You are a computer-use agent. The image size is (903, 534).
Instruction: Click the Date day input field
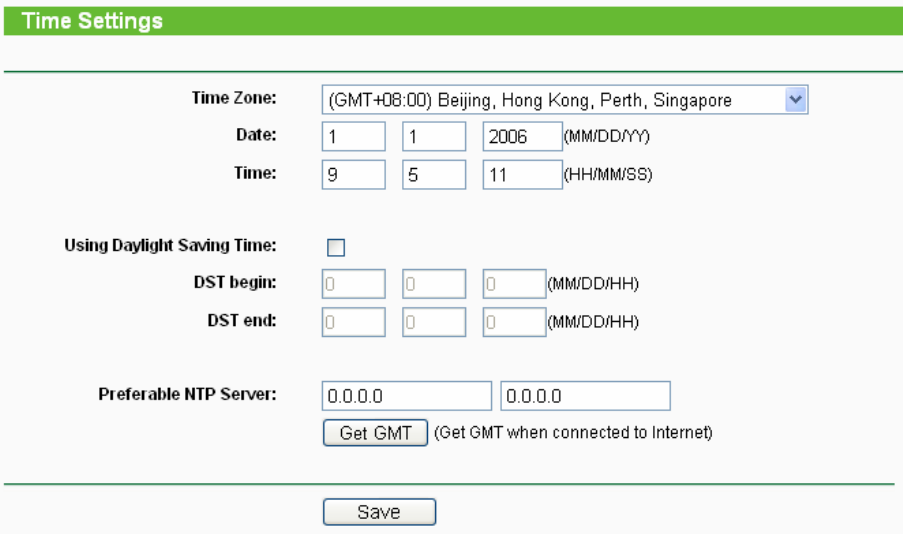tap(434, 137)
